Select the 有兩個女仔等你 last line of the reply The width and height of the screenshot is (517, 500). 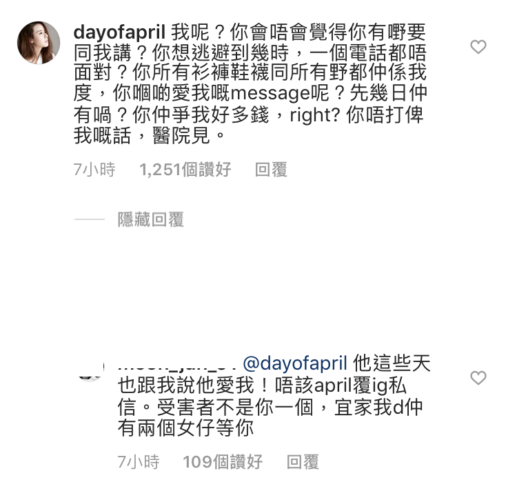185,428
